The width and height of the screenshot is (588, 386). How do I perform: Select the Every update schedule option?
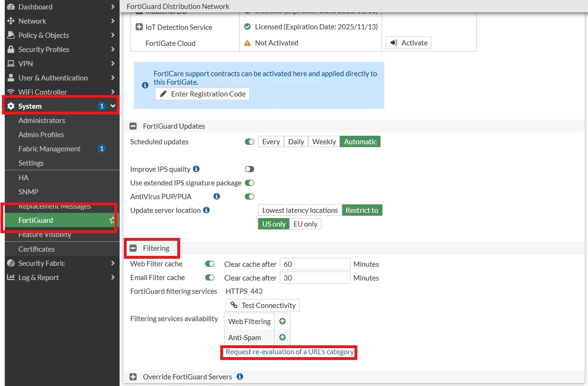[x=271, y=141]
